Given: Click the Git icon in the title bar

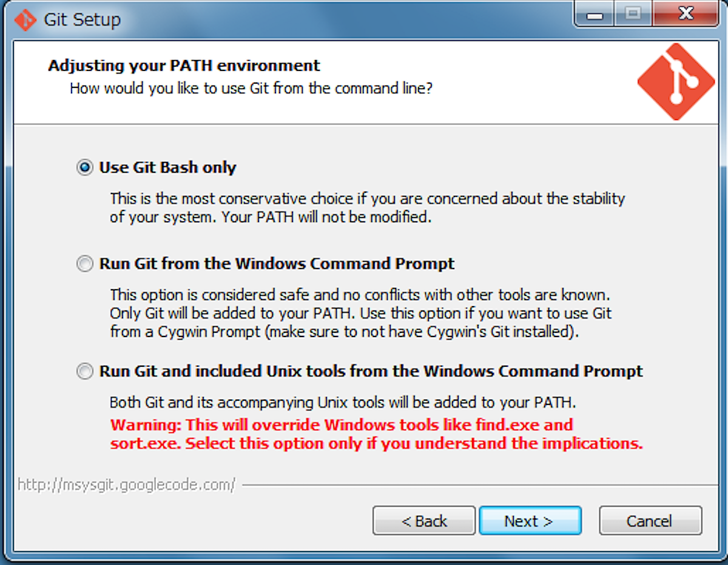Looking at the screenshot, I should [x=25, y=19].
